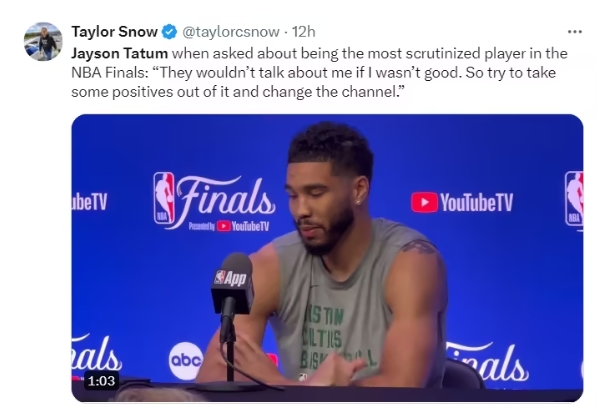Open the 12h timestamp link
The image size is (597, 409).
coord(303,32)
